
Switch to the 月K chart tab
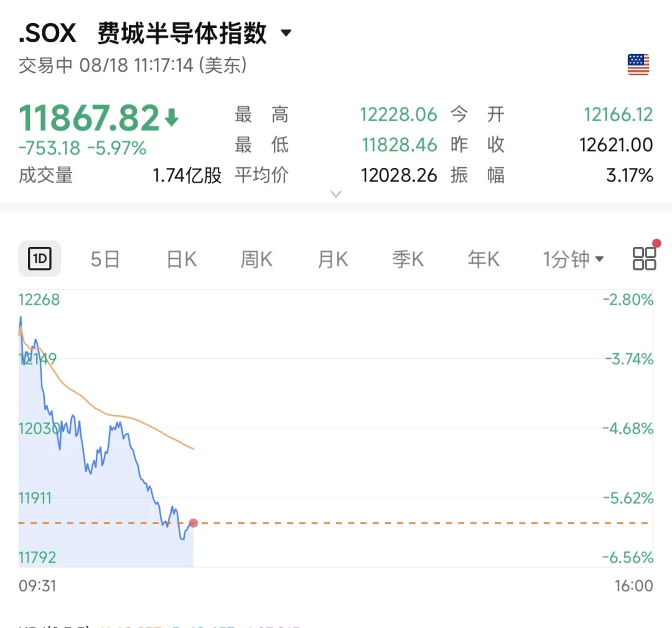[x=332, y=259]
